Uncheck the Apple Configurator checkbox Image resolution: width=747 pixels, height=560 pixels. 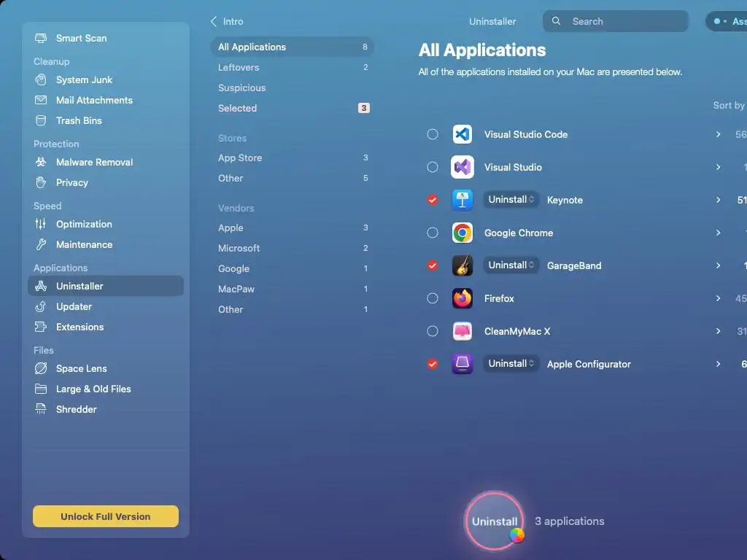(432, 364)
